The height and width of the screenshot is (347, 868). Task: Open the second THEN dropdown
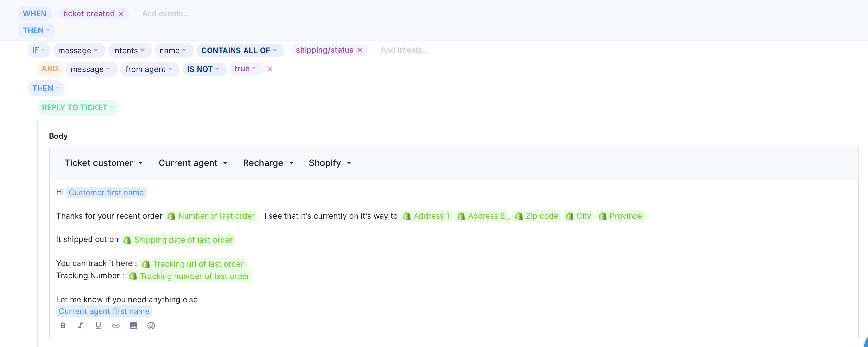point(46,88)
